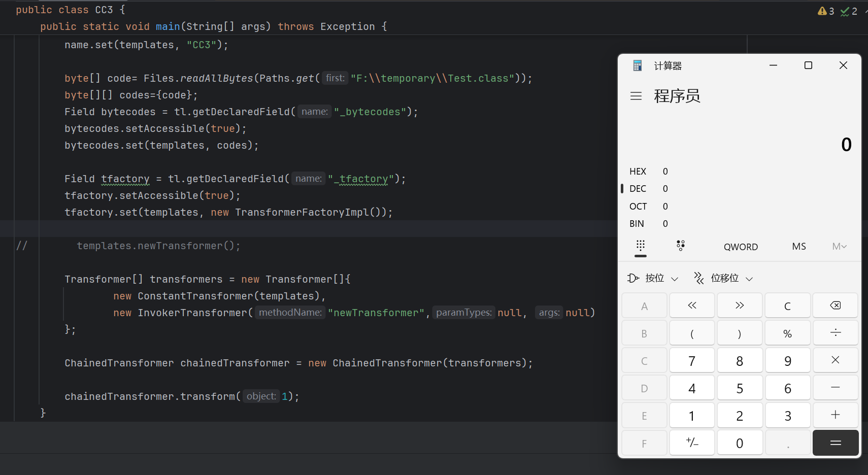Image resolution: width=868 pixels, height=475 pixels.
Task: Click the backspace delete key
Action: coord(835,306)
